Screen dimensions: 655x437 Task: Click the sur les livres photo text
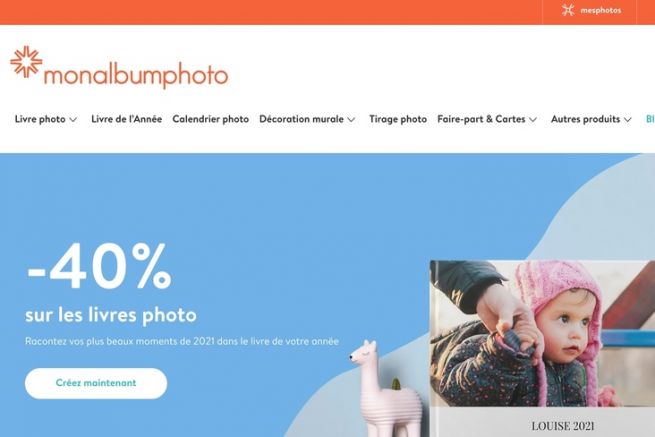111,315
